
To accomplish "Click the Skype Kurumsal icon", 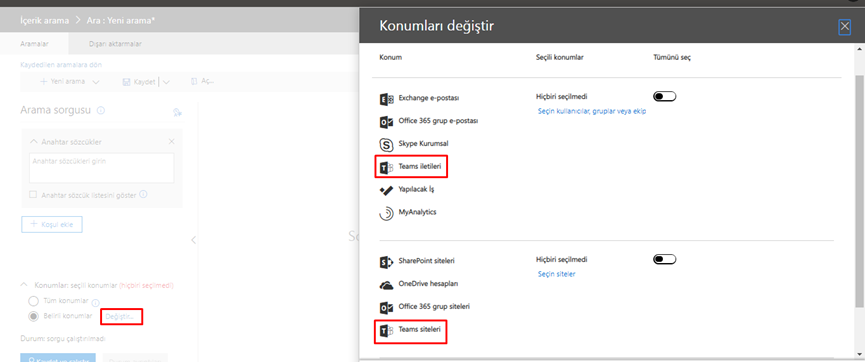I will coord(386,145).
